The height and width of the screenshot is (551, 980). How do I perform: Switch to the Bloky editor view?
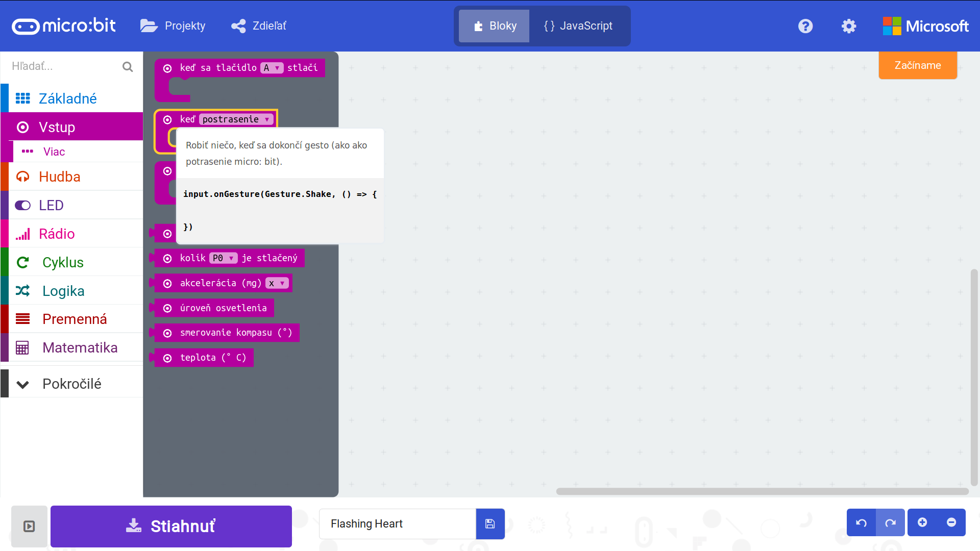494,26
